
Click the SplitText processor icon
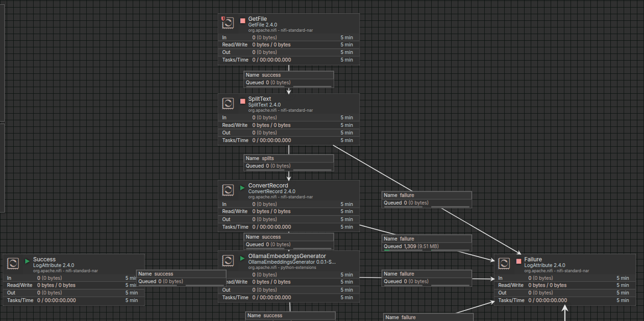[x=228, y=103]
